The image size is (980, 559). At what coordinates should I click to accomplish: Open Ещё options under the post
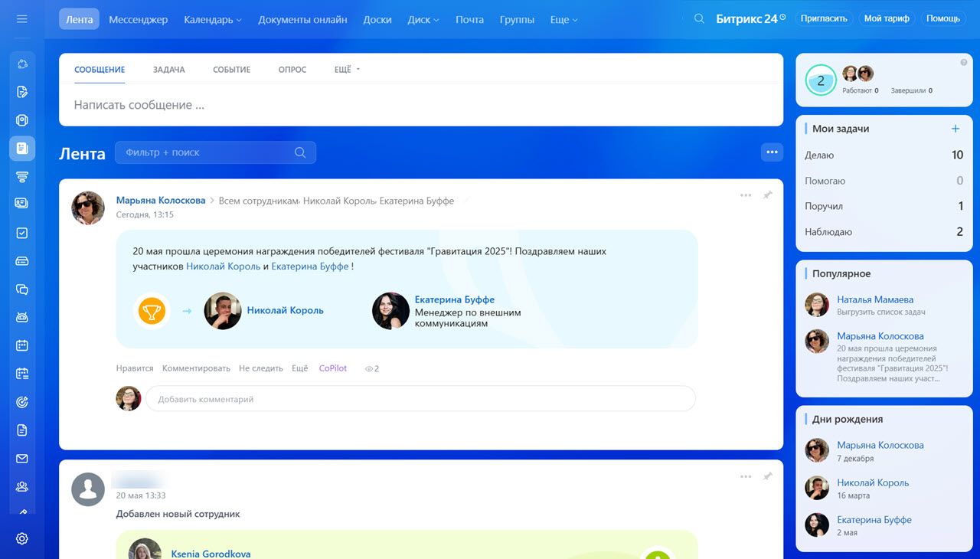coord(299,368)
